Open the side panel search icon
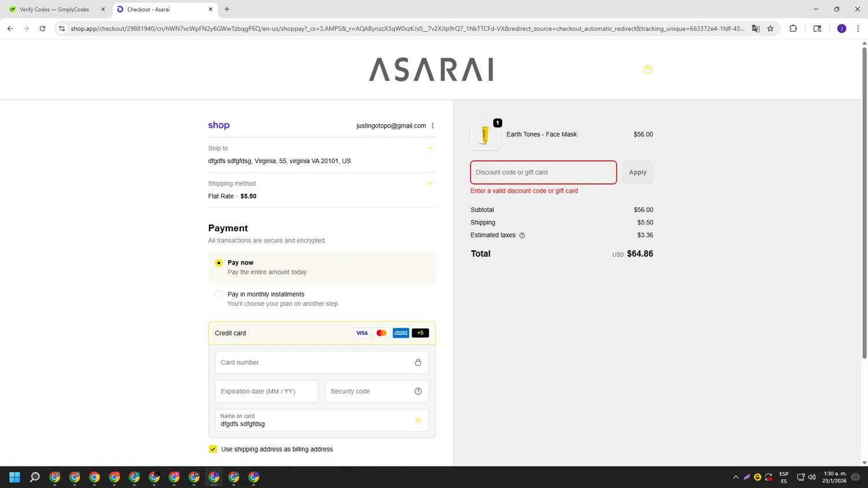868x488 pixels. [817, 28]
